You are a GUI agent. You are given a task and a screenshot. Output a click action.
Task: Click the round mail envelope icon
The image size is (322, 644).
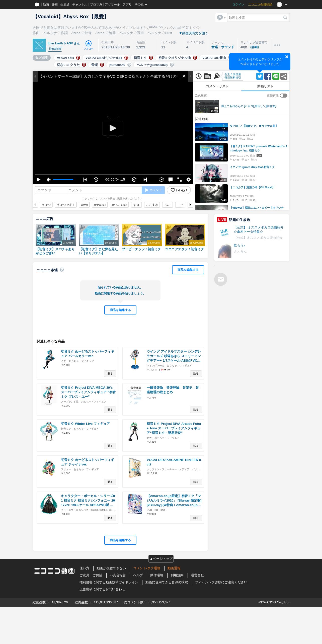(221, 279)
